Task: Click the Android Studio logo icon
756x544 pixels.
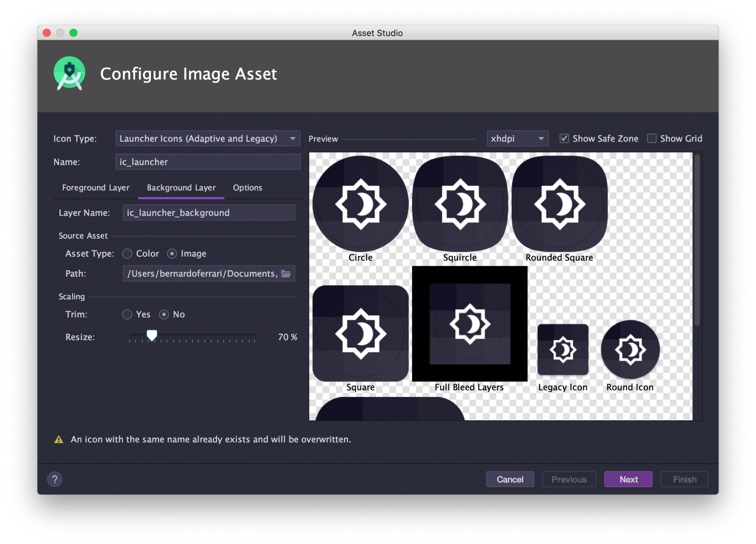Action: click(x=69, y=73)
